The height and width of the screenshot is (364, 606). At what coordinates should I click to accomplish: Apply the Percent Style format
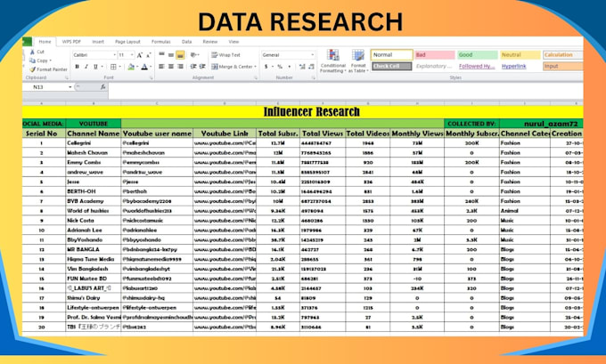[x=280, y=67]
